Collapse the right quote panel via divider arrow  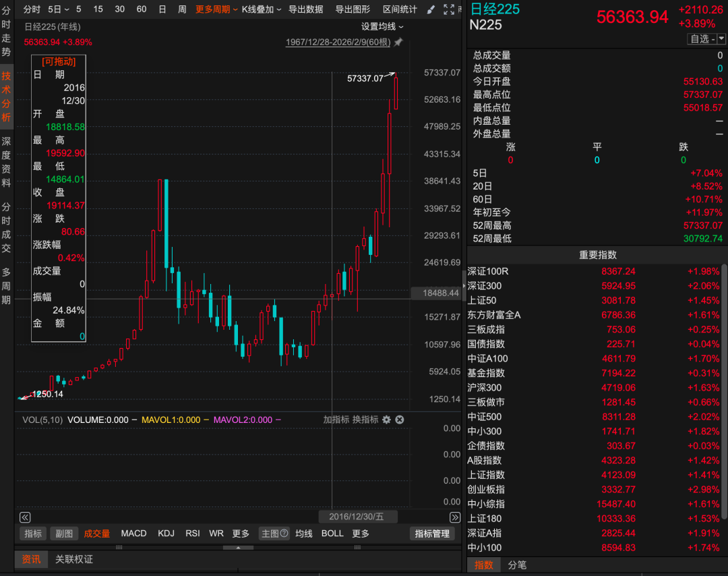464,285
